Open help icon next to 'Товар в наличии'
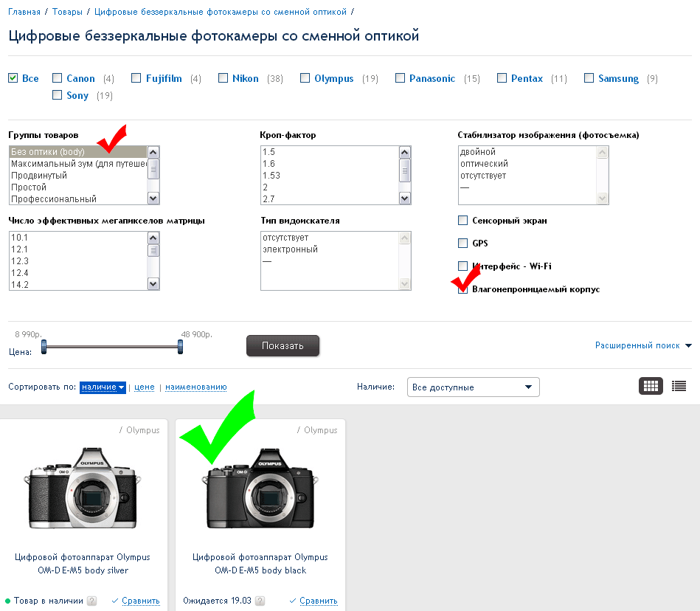Viewport: 700px width, 611px height. point(91,601)
